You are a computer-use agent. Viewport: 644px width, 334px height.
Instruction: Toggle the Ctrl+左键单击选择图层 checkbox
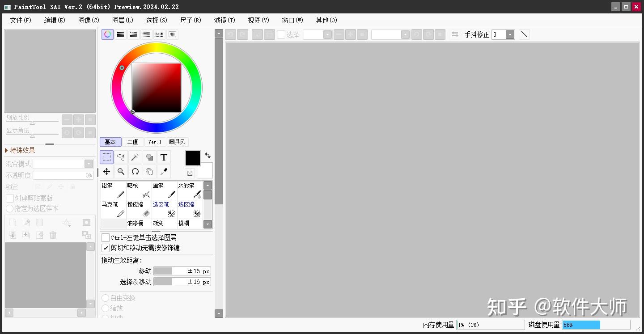(x=106, y=237)
